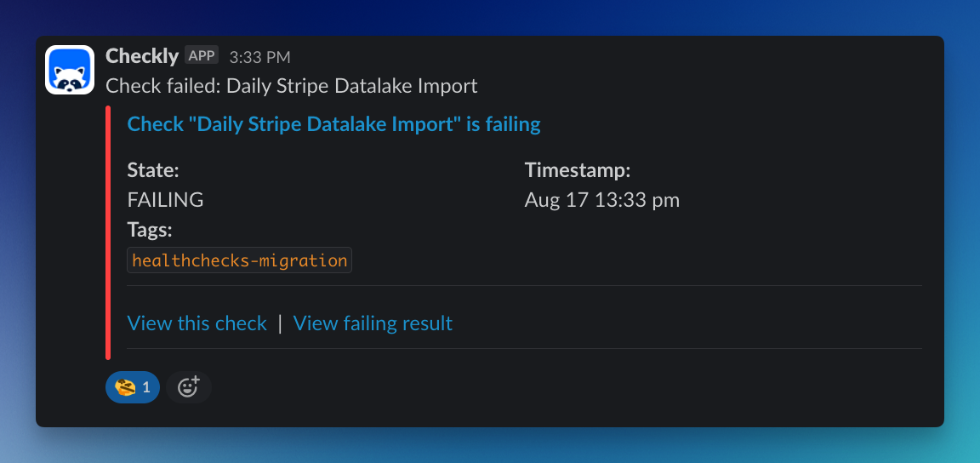The image size is (980, 463).
Task: Click the "Check failed" message text
Action: pos(291,86)
